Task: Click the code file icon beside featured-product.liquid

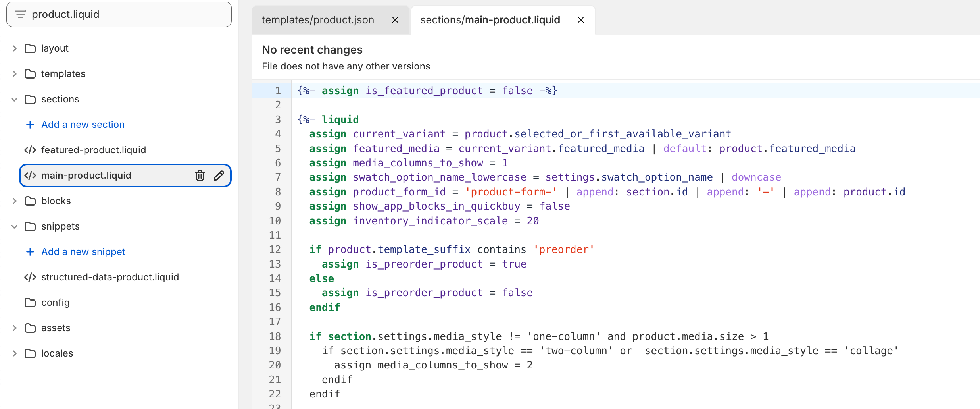Action: click(x=30, y=150)
